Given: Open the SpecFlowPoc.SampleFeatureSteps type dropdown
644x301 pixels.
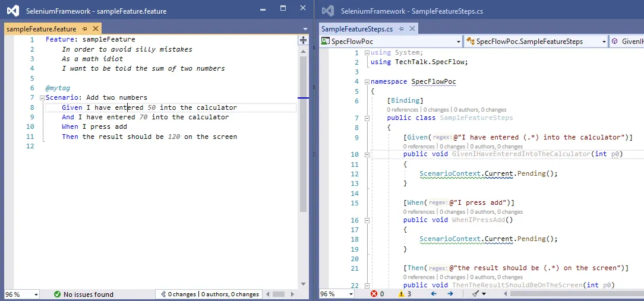Looking at the screenshot, I should pos(604,42).
